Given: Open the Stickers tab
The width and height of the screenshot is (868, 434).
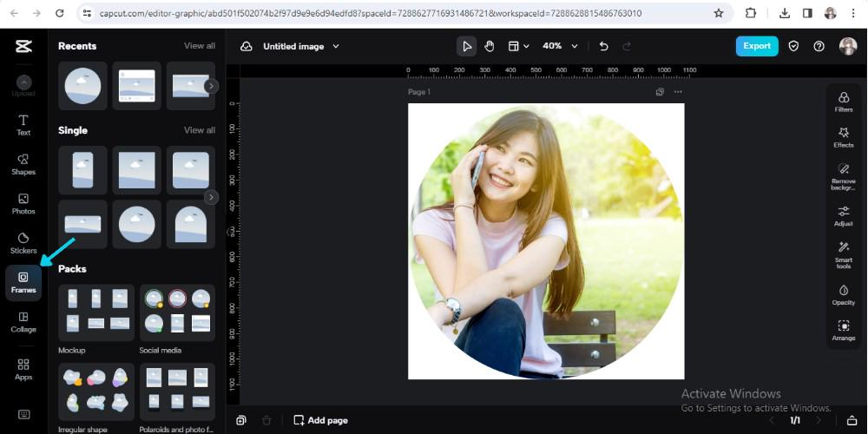Looking at the screenshot, I should point(23,242).
